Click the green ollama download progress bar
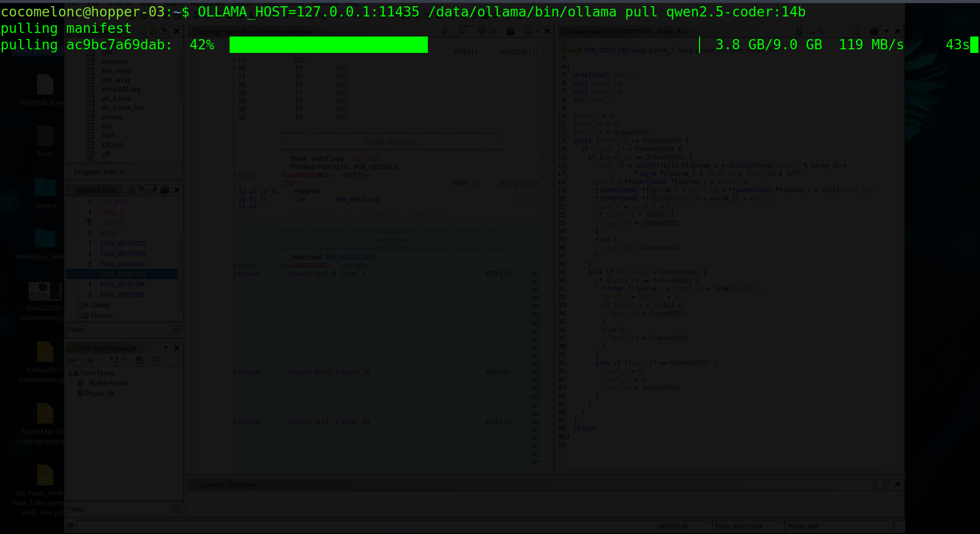The width and height of the screenshot is (980, 534). click(x=329, y=45)
